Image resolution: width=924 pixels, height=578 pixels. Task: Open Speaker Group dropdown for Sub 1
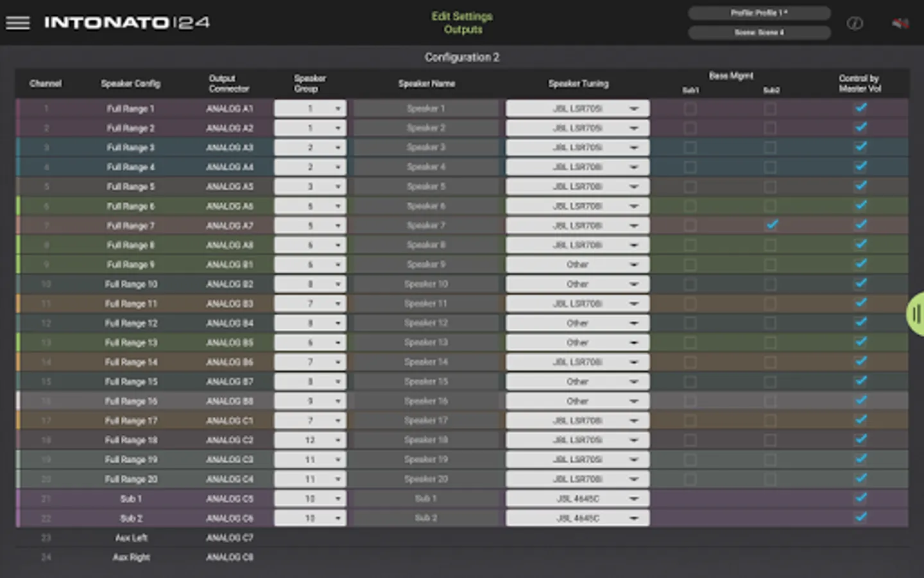310,498
